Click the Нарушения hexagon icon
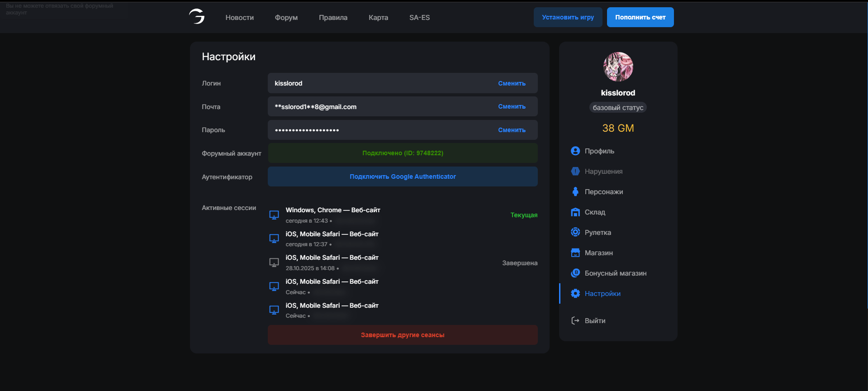Viewport: 868px width, 391px height. 575,172
